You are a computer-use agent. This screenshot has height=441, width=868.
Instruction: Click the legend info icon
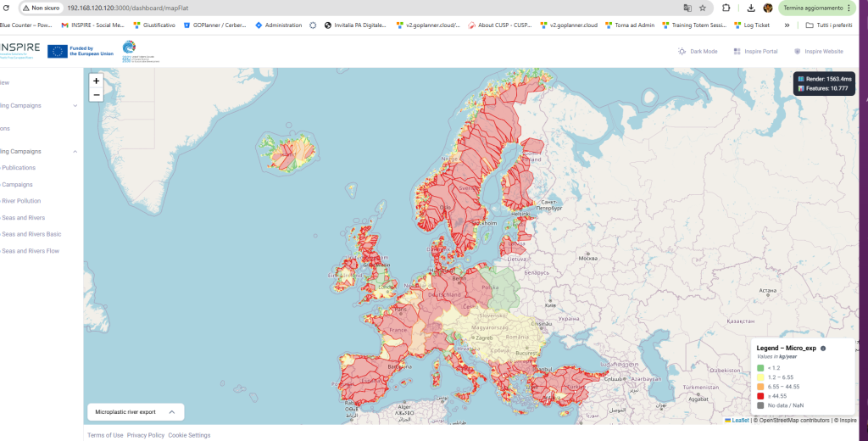tap(823, 349)
